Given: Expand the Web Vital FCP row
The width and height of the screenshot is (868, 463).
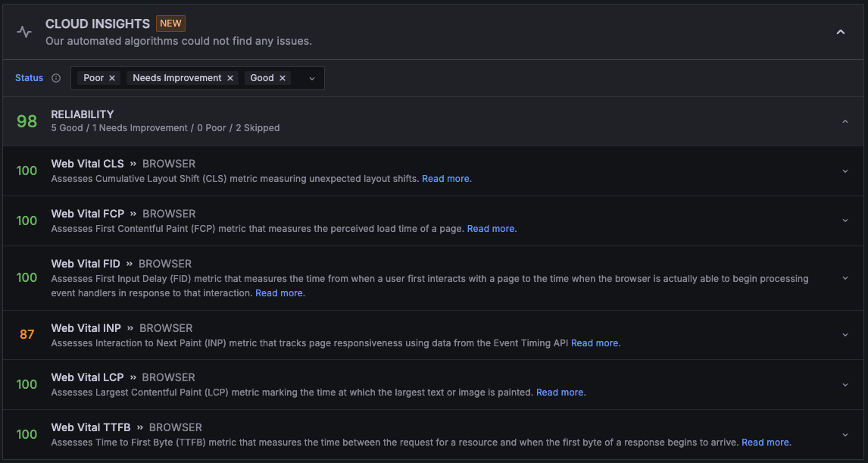Looking at the screenshot, I should click(x=845, y=221).
